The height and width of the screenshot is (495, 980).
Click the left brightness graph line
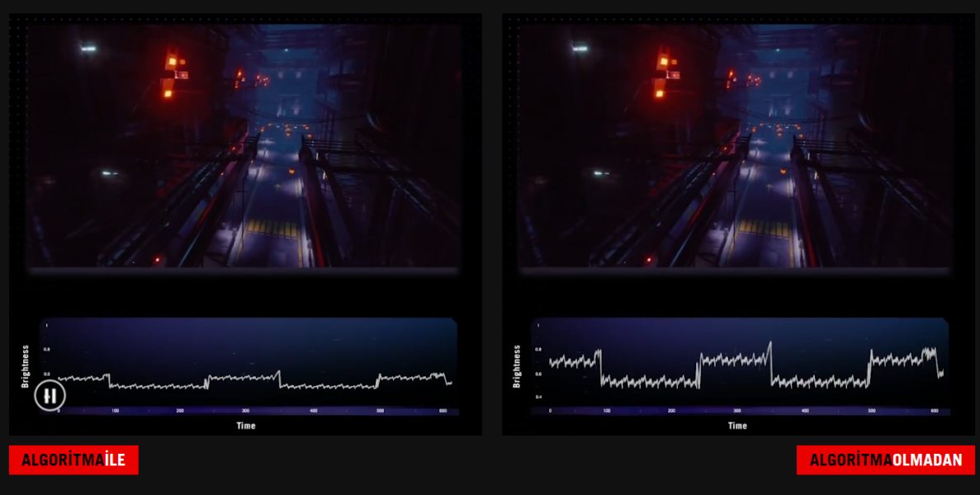tap(255, 380)
